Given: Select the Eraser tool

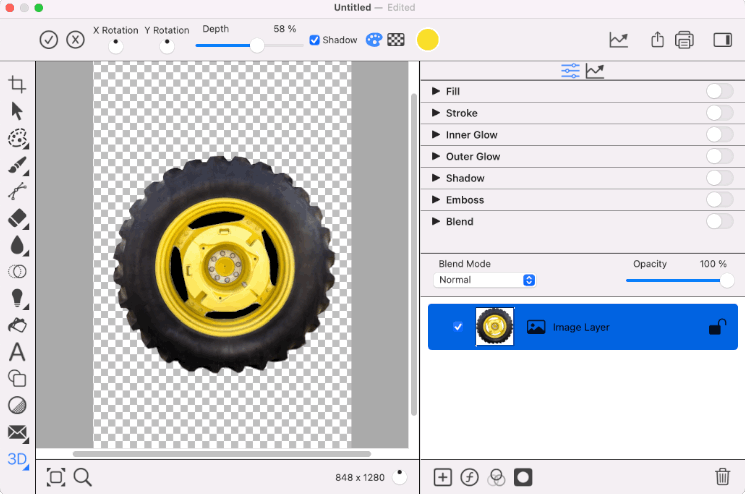Looking at the screenshot, I should click(18, 219).
